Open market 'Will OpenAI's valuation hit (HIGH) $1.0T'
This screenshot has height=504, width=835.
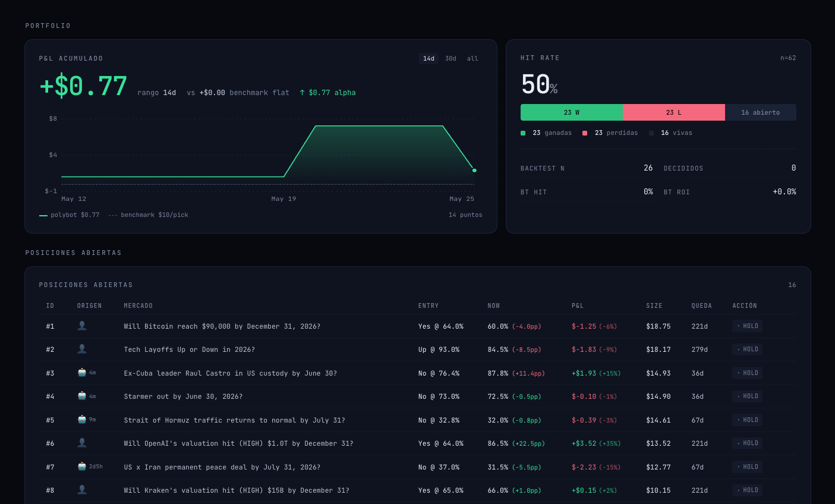click(239, 443)
